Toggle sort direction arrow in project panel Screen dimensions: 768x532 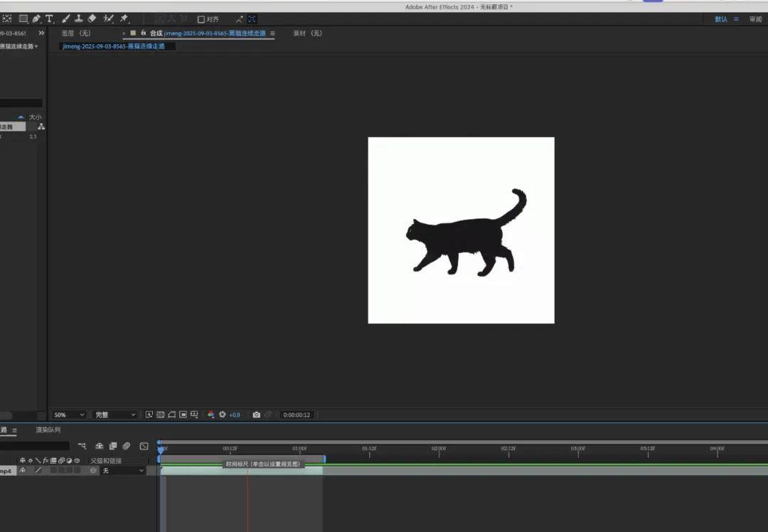(21, 117)
